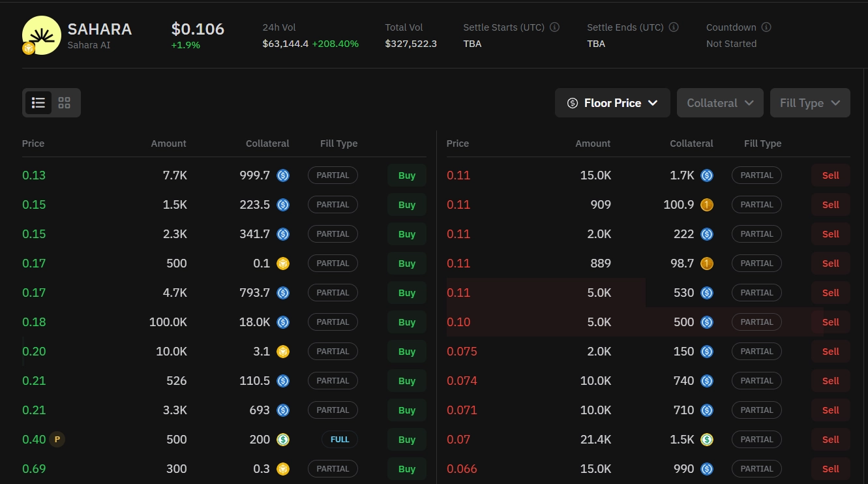Screen dimensions: 868x484
Task: Click the SAHARA AI token logo
Action: pyautogui.click(x=41, y=35)
